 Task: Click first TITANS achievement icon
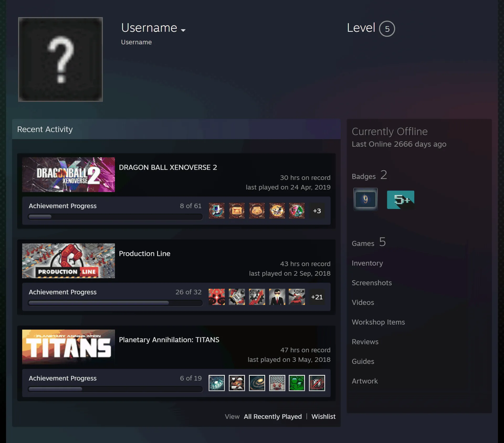point(217,383)
